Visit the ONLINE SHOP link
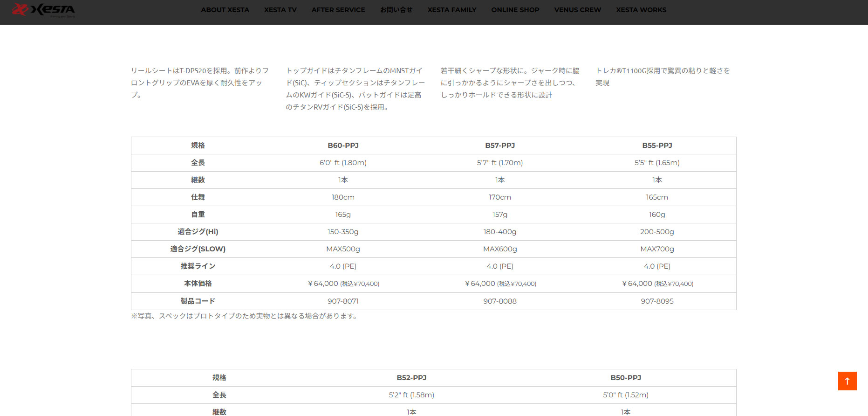This screenshot has height=416, width=868. pos(515,10)
